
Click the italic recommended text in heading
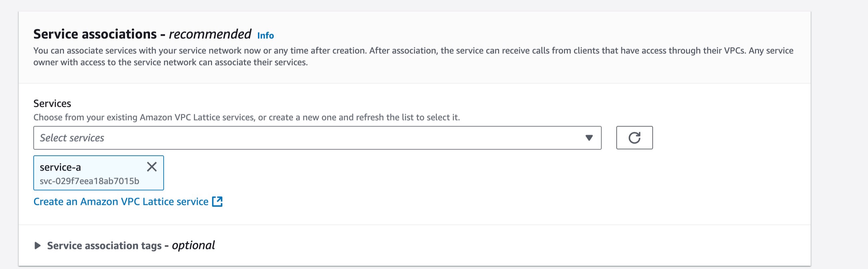click(x=210, y=34)
